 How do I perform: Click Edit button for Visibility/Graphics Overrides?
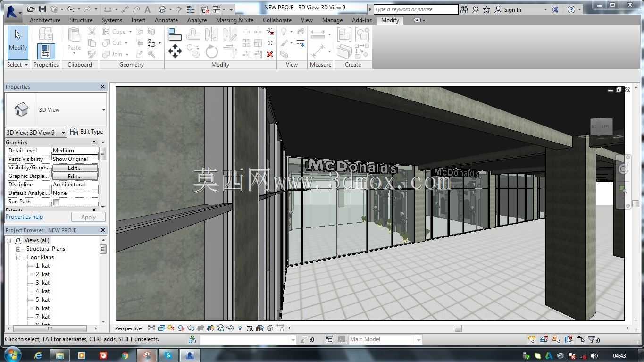click(75, 168)
